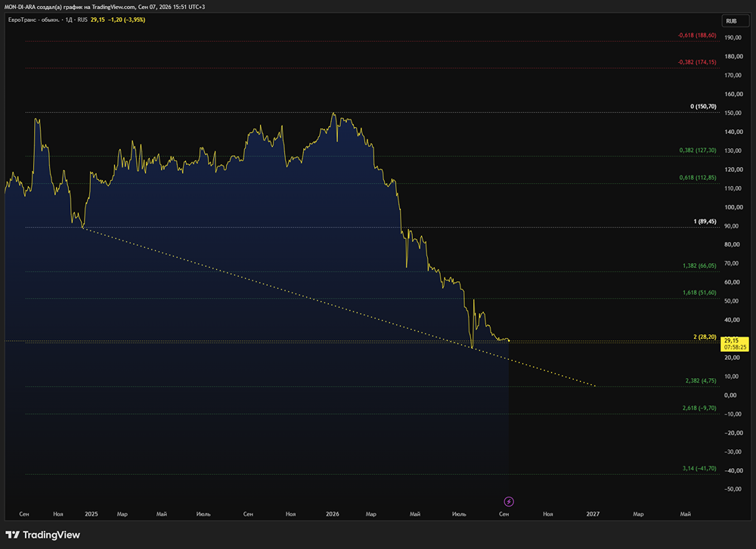Click the −50,00 price axis value
The width and height of the screenshot is (756, 549).
[733, 489]
